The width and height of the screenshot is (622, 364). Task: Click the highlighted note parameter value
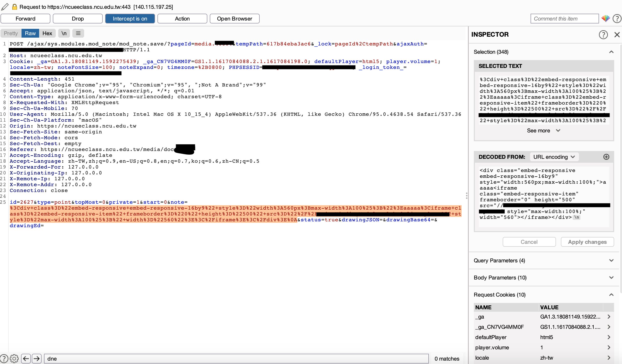235,214
